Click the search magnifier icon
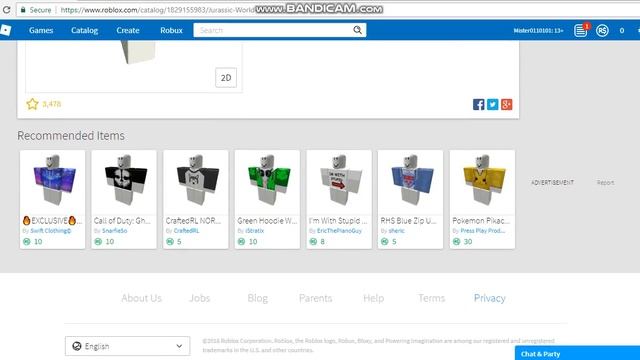The width and height of the screenshot is (640, 360). click(x=358, y=30)
